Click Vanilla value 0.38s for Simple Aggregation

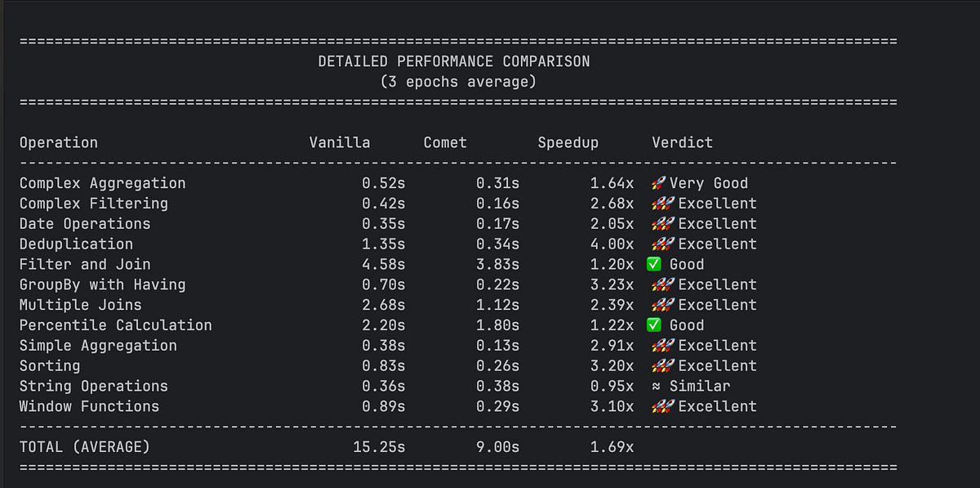(384, 346)
